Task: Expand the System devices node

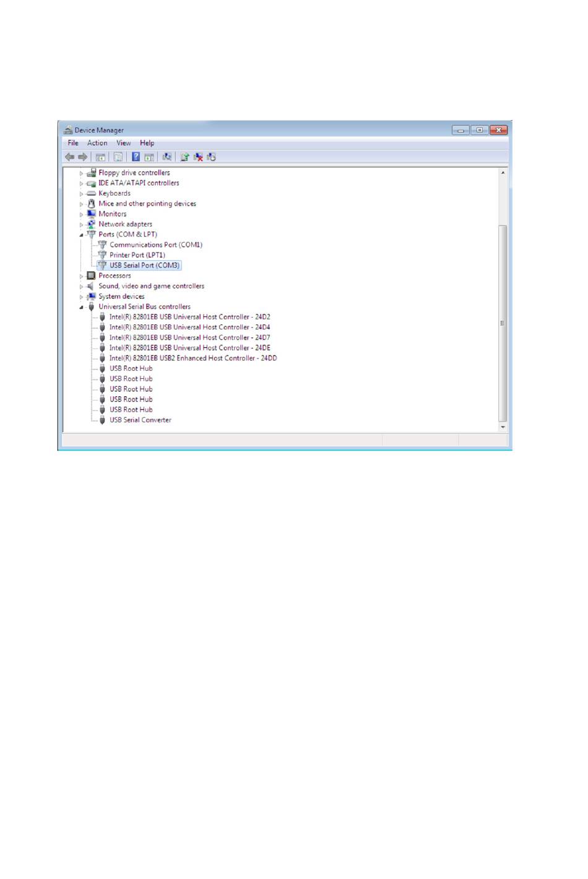Action: click(81, 297)
